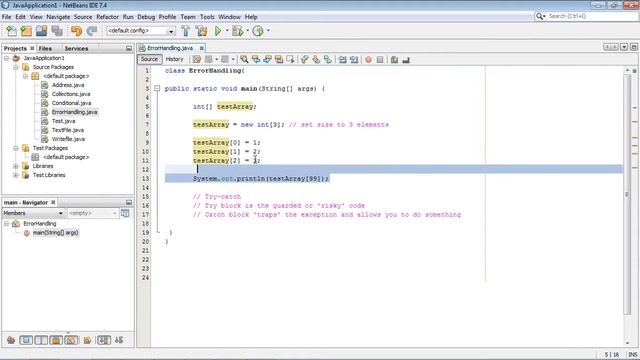Click Previous Bookmark editor icon

(x=304, y=60)
